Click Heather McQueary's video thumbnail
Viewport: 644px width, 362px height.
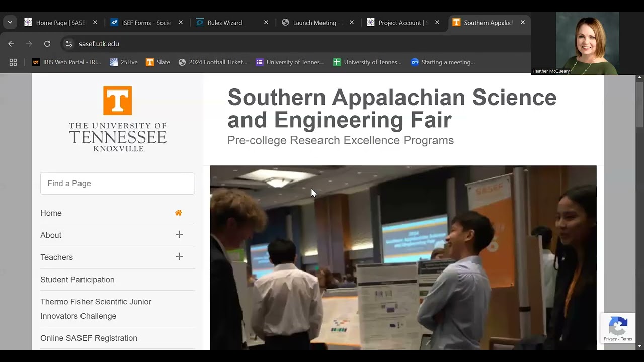click(588, 43)
